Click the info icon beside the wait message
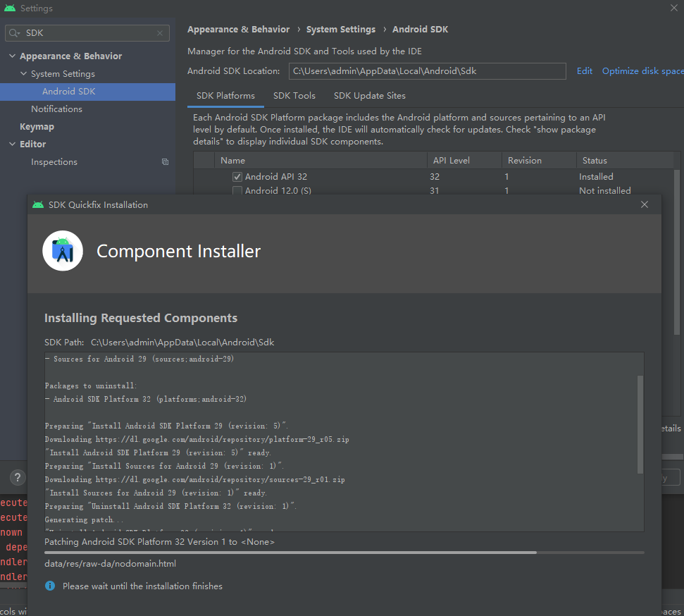 [x=49, y=586]
